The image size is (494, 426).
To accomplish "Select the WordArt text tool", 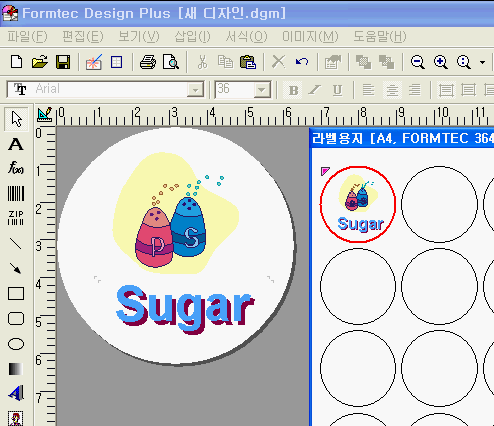I will pos(16,393).
